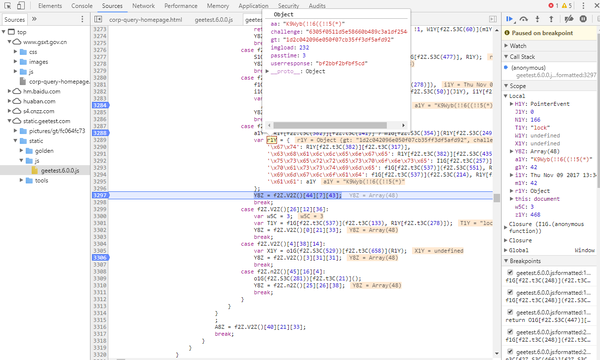The height and width of the screenshot is (360, 600).
Task: Toggle pause on exceptions button
Action: 583,19
